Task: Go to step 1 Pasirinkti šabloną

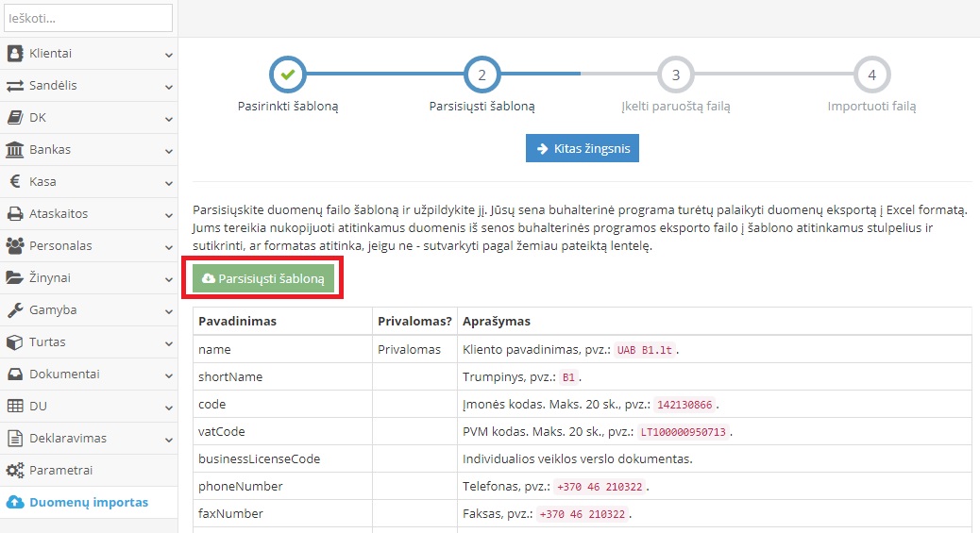Action: click(288, 75)
